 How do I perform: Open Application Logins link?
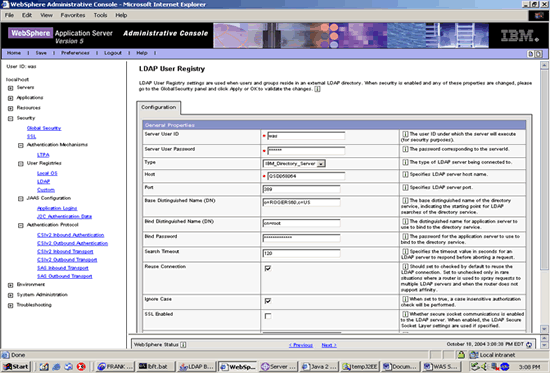point(57,208)
